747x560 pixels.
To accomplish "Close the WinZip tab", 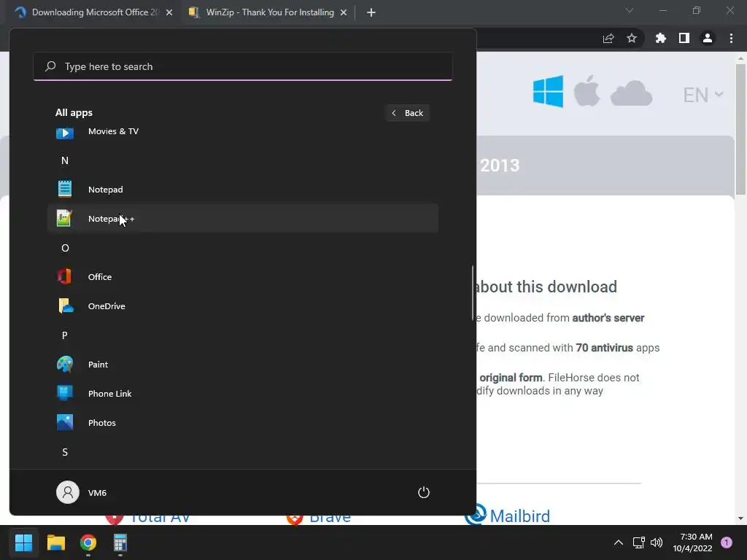I will click(344, 12).
